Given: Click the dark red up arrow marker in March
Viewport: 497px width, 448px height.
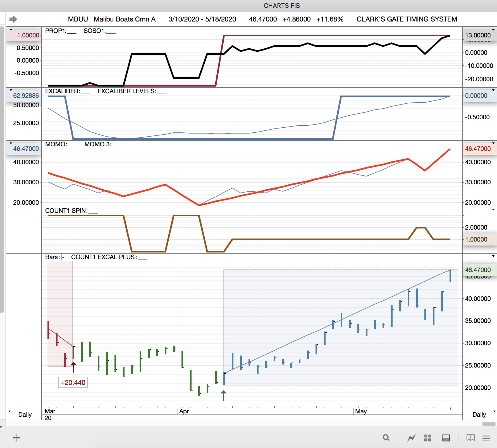Looking at the screenshot, I should pos(73,367).
